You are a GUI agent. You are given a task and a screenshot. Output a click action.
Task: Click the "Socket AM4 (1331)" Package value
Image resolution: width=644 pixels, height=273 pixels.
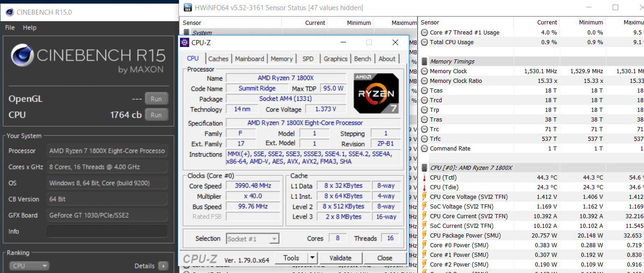286,99
